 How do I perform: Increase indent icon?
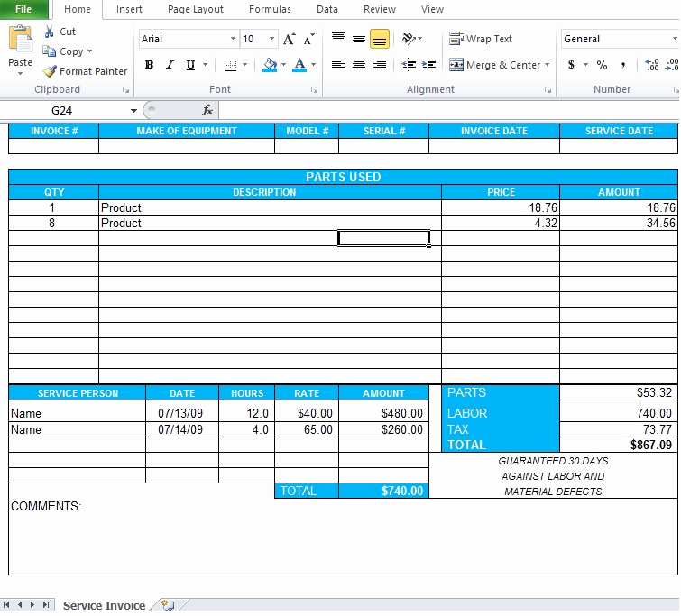point(428,65)
